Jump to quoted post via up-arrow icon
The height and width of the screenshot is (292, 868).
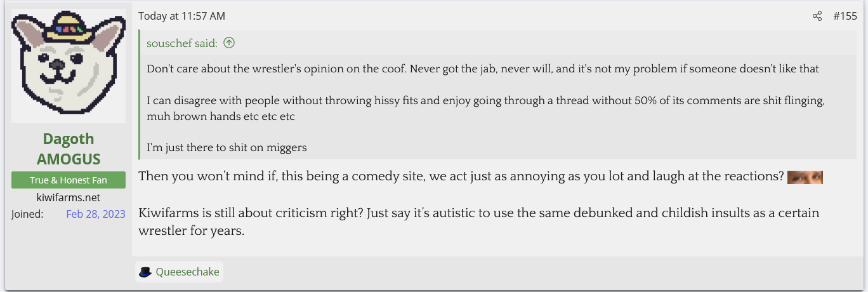229,43
